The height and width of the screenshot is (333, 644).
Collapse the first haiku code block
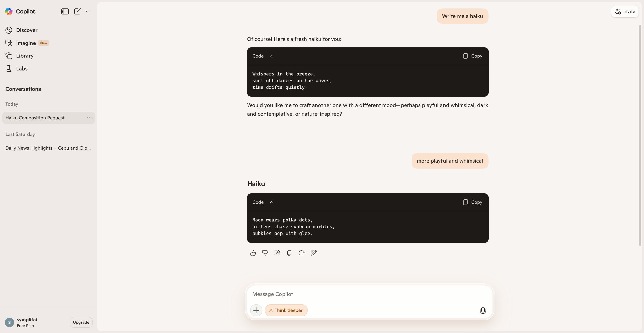(x=271, y=56)
